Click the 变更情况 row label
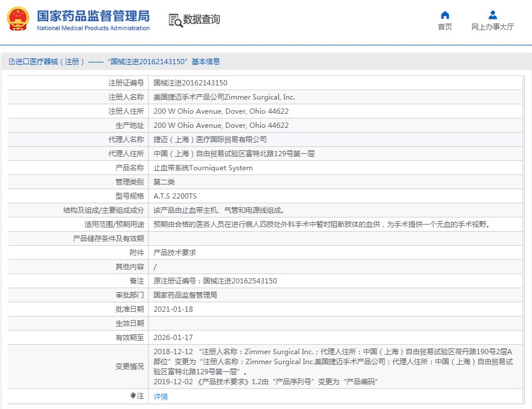Viewport: 532px width, 409px height. tap(130, 367)
